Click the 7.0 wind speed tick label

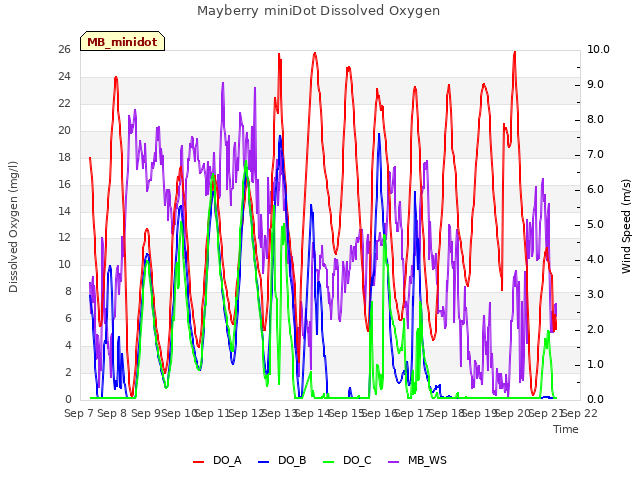(596, 154)
